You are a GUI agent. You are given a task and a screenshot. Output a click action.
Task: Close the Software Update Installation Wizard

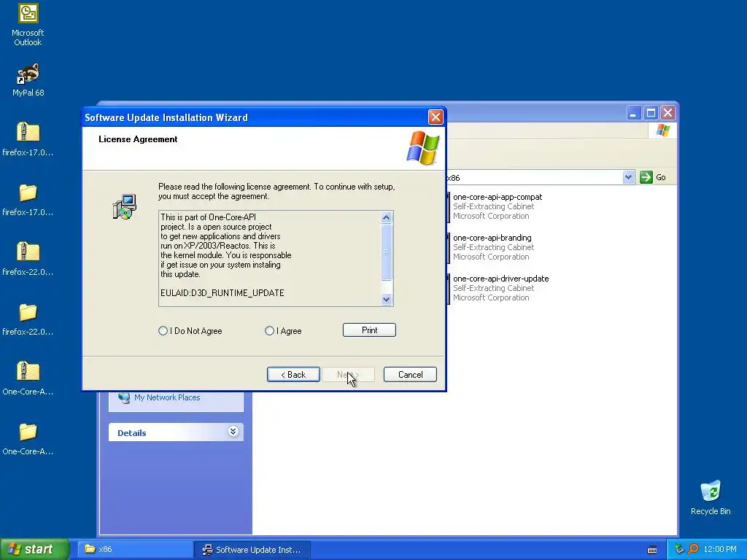(x=436, y=117)
